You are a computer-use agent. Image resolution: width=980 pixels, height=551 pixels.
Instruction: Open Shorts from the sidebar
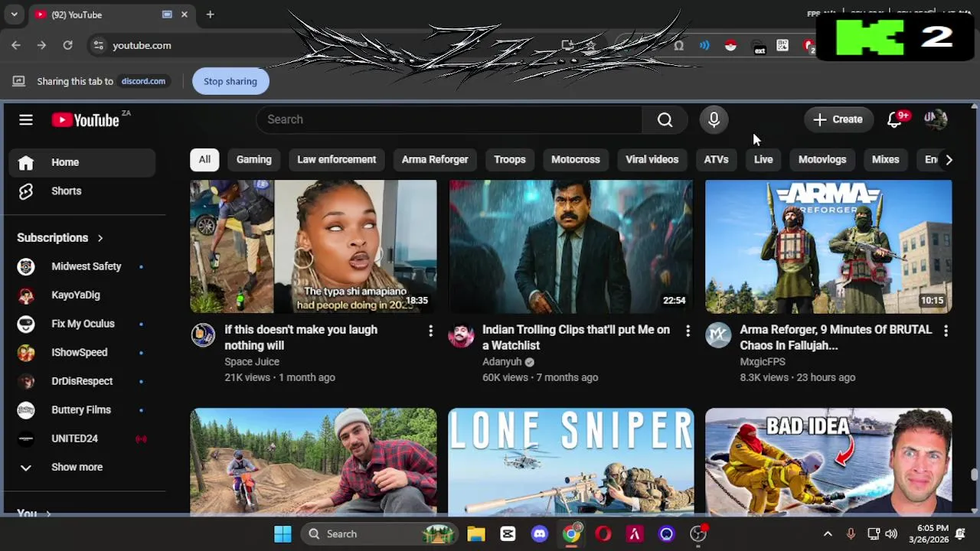[83, 191]
